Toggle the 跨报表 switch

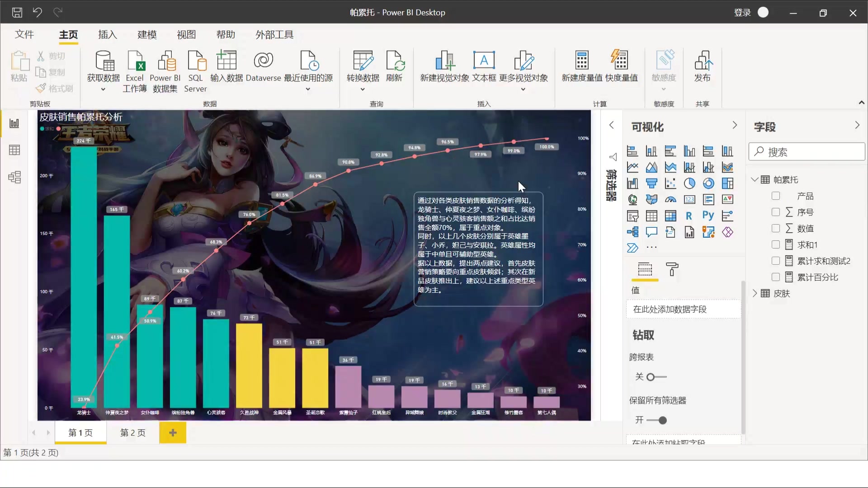pyautogui.click(x=656, y=377)
